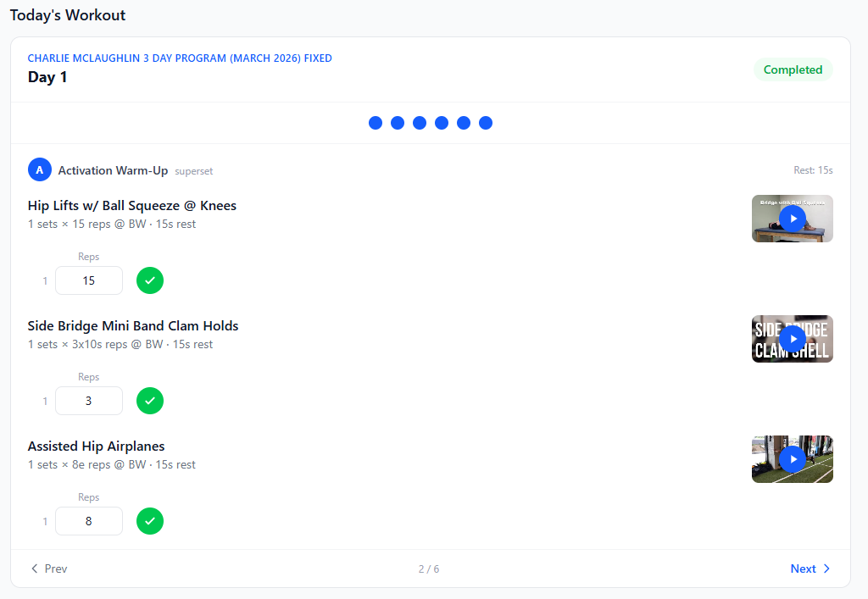Viewport: 868px width, 599px height.
Task: Click the Side Bridge reps input showing 3
Action: pos(88,401)
